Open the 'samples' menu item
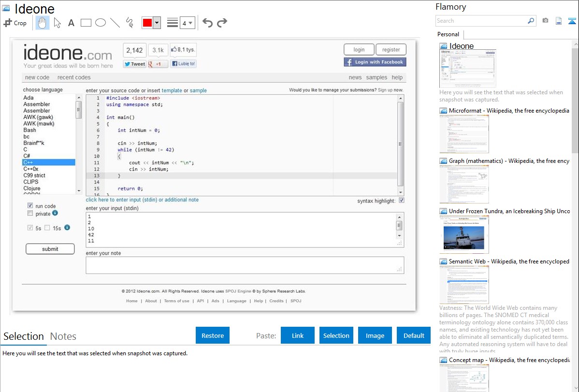The height and width of the screenshot is (392, 579). point(376,77)
